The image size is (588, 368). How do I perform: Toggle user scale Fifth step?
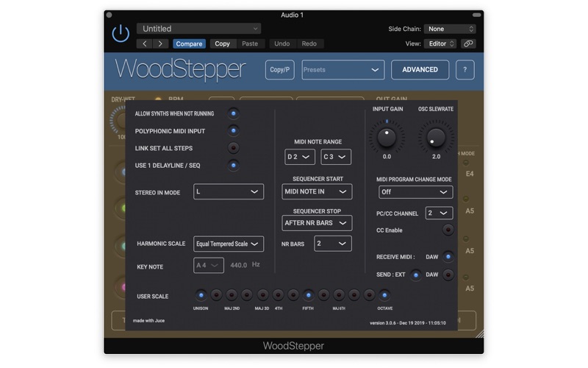(x=308, y=295)
